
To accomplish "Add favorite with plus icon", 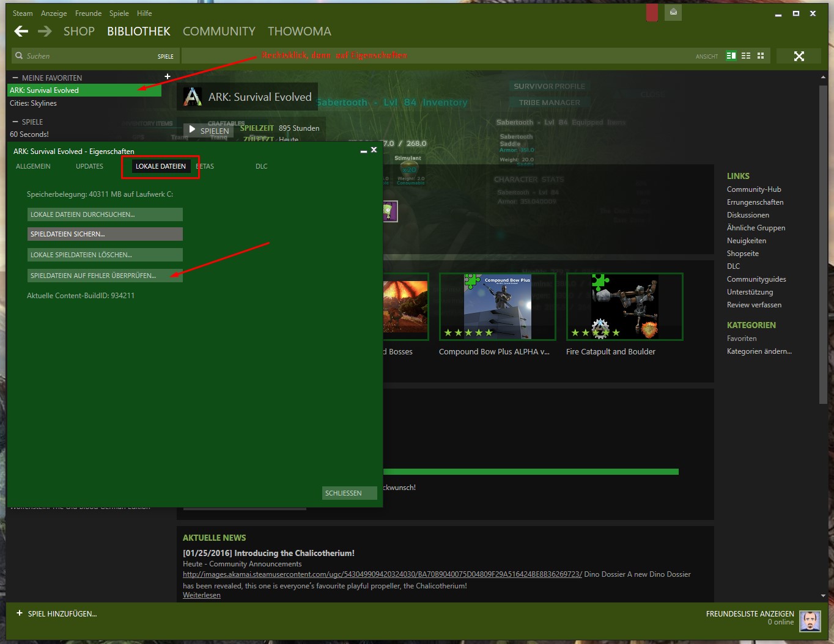I will [167, 76].
